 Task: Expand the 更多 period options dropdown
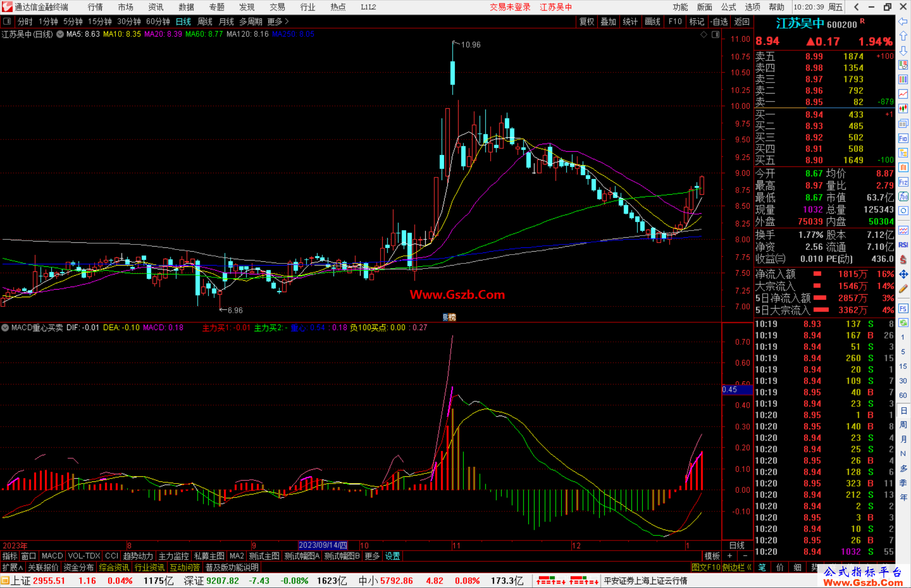pos(278,21)
